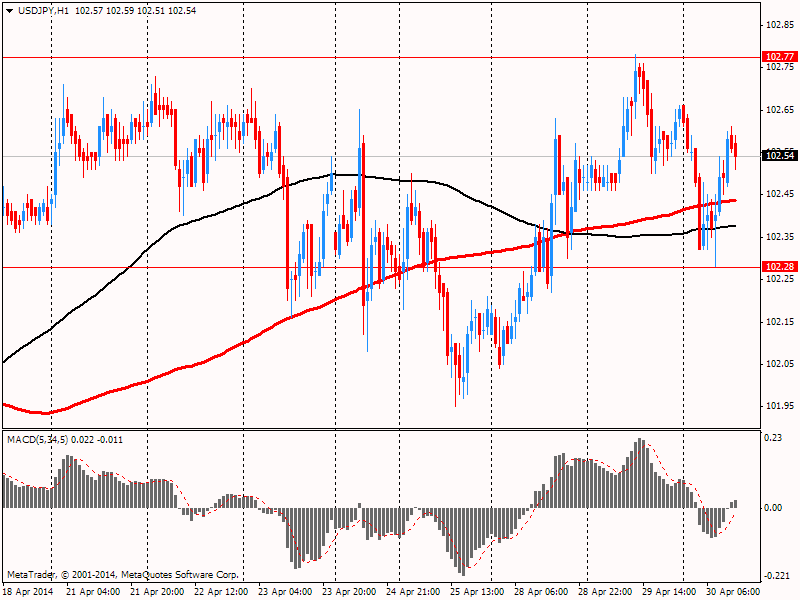
Task: Click the 102.85 value on price scale
Action: pyautogui.click(x=780, y=25)
